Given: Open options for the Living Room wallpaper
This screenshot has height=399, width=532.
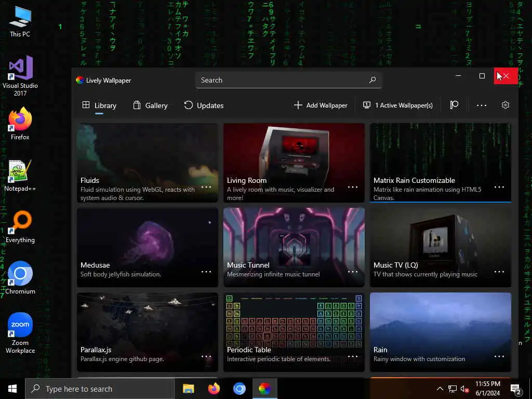Looking at the screenshot, I should click(353, 187).
